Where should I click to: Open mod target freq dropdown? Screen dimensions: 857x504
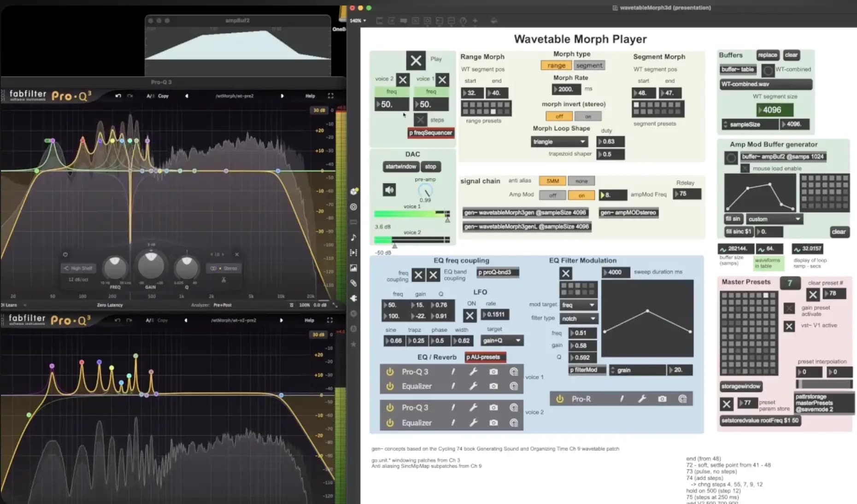pos(578,305)
